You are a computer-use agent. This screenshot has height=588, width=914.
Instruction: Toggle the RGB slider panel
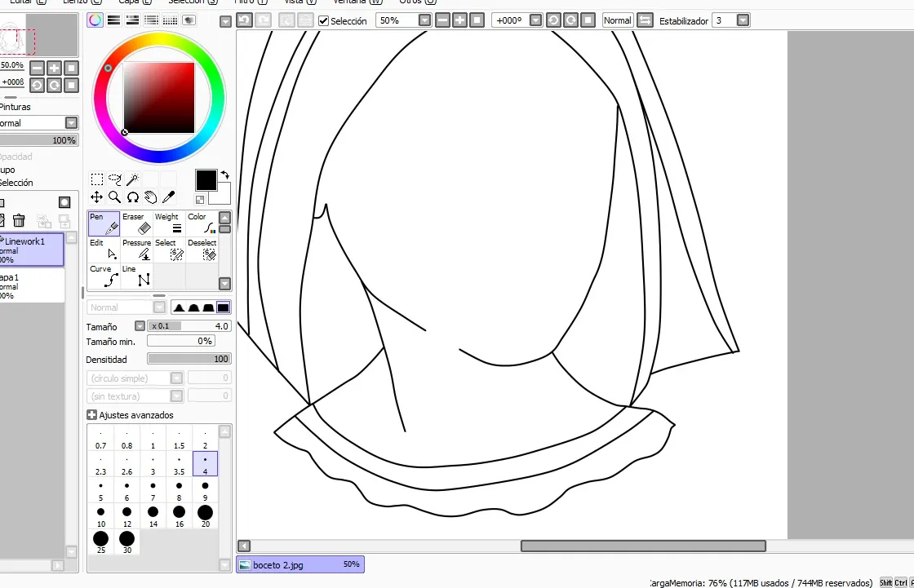(x=113, y=20)
